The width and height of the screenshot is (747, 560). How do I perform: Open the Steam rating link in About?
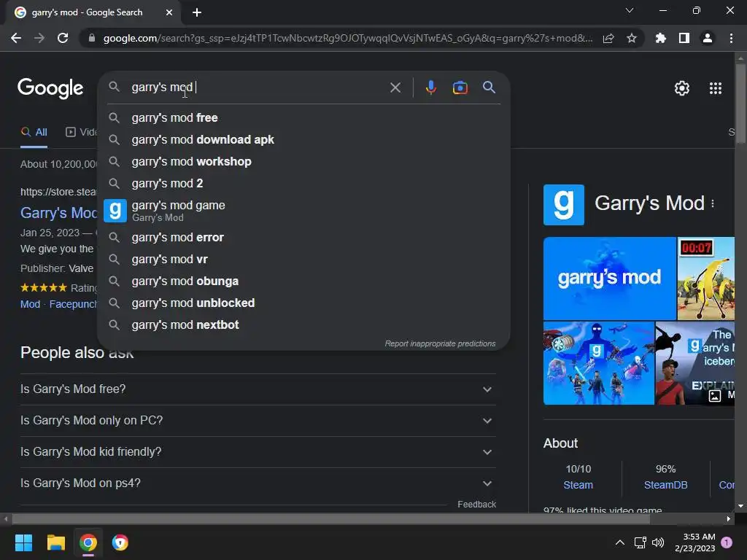578,485
